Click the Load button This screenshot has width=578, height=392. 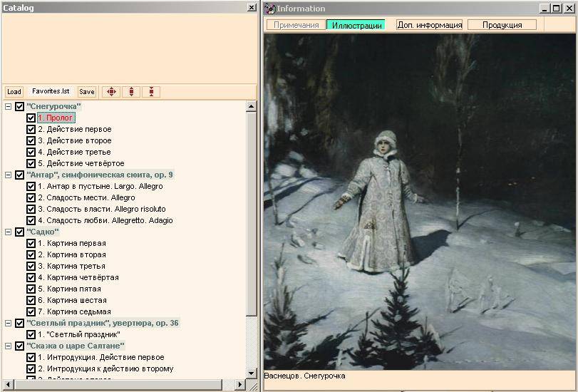pos(14,91)
